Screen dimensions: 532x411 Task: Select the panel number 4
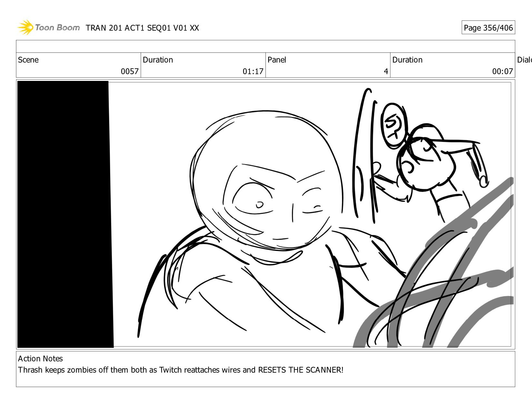point(386,72)
